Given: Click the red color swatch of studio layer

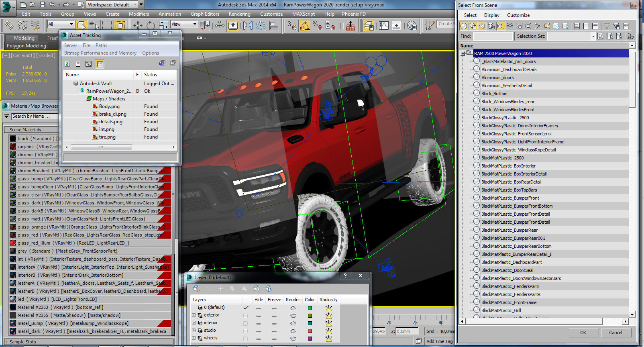Looking at the screenshot, I should (310, 331).
